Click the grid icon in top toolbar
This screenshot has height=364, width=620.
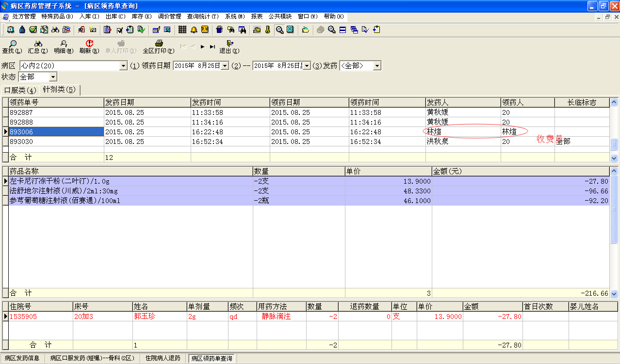[x=182, y=30]
